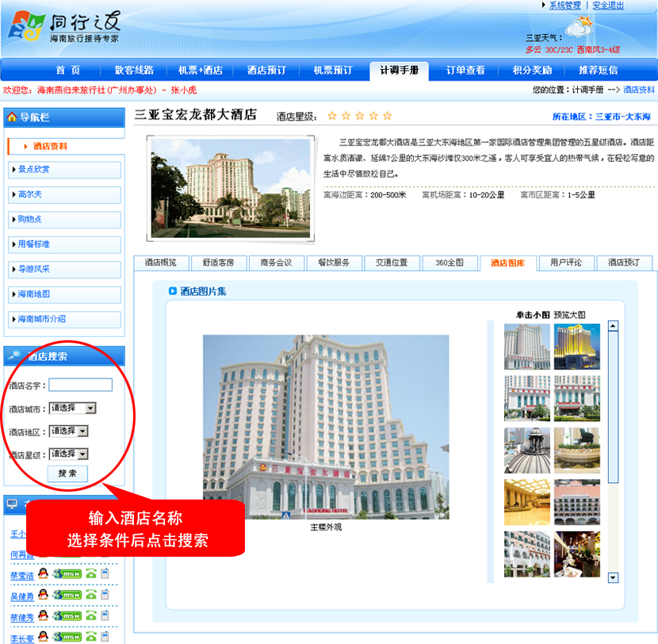Click 酒店资料 breadcrumb link
Screen dimensions: 658x644
[x=639, y=90]
